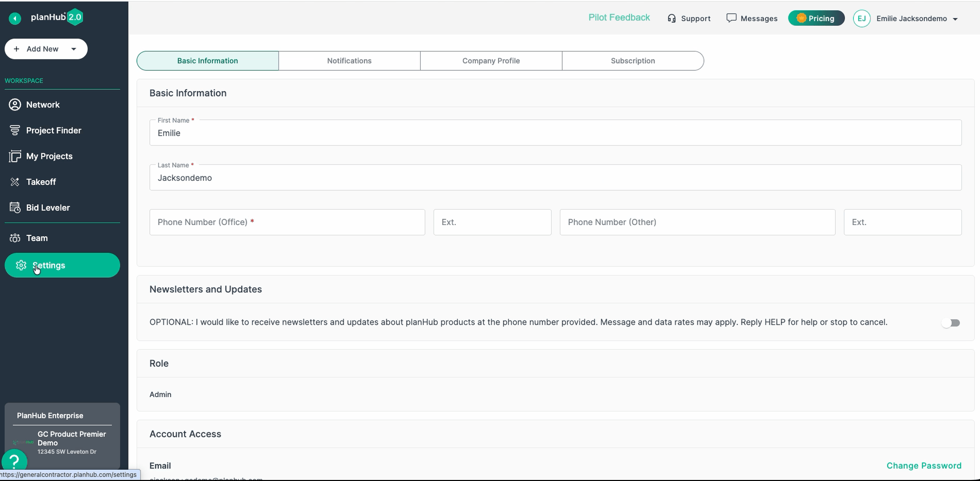
Task: Click the PlanHub Enterprise label
Action: click(x=50, y=415)
